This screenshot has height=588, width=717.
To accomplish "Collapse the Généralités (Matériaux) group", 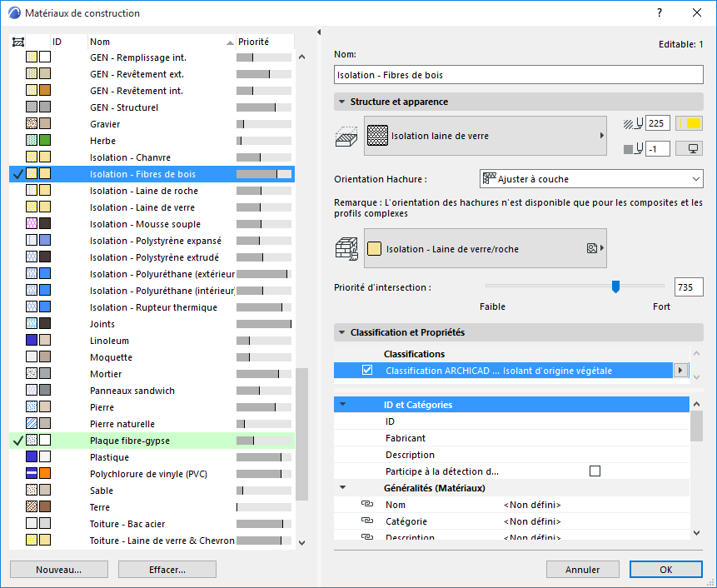I will 342,487.
